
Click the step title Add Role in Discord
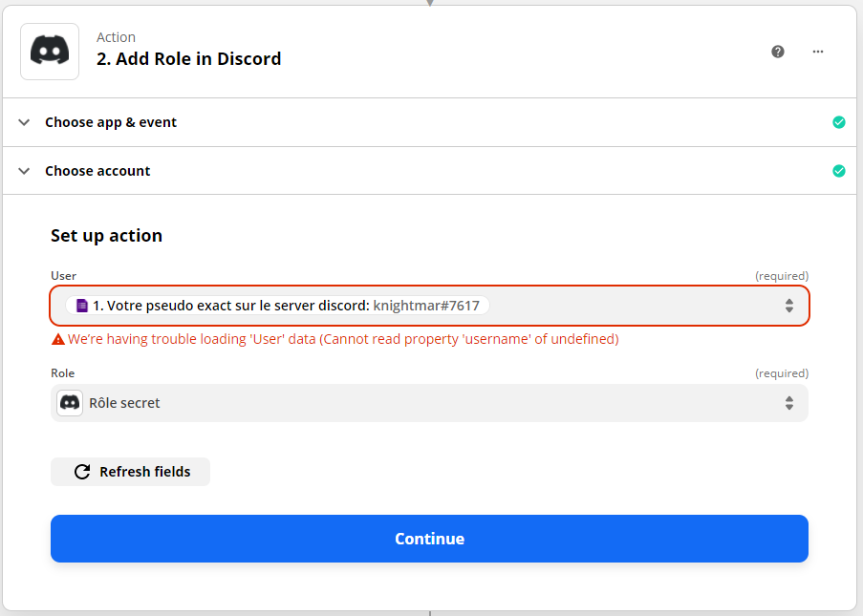pyautogui.click(x=189, y=59)
